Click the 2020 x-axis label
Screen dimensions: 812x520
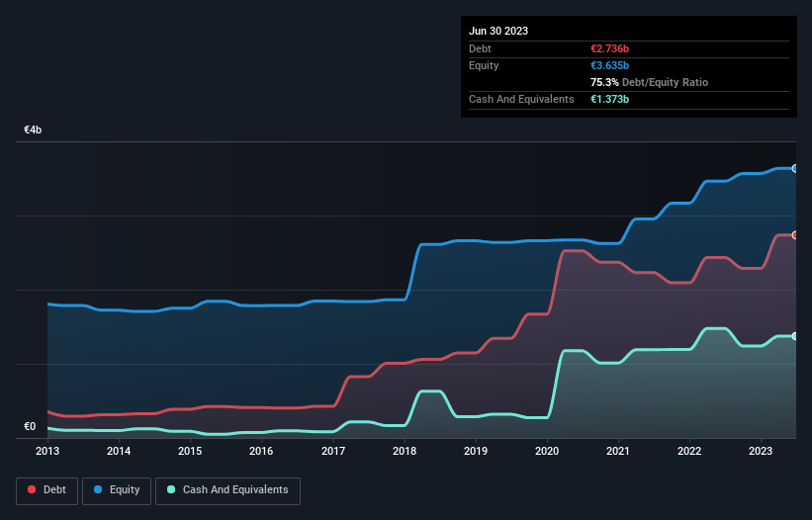click(547, 451)
